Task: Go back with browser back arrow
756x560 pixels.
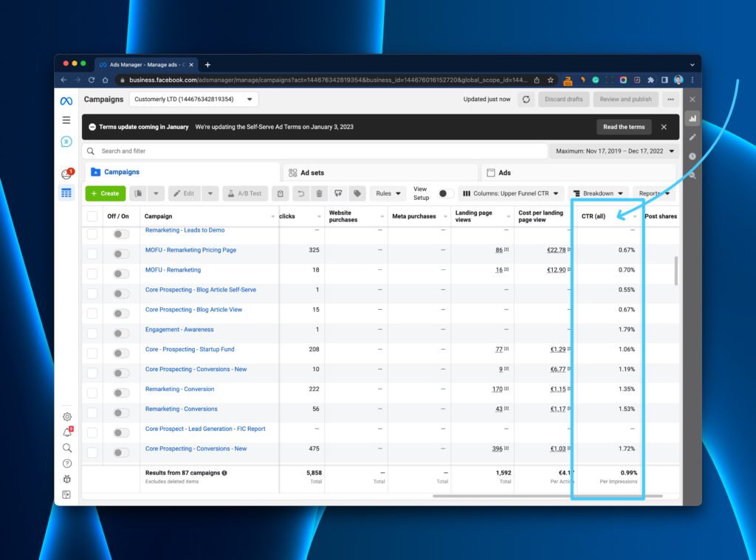Action: pos(63,80)
